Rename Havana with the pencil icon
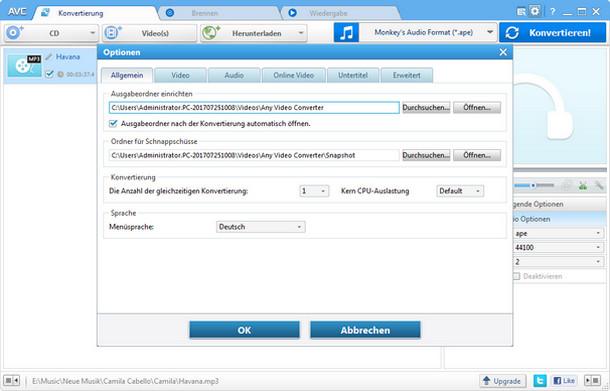Image resolution: width=610 pixels, height=391 pixels. [49, 57]
